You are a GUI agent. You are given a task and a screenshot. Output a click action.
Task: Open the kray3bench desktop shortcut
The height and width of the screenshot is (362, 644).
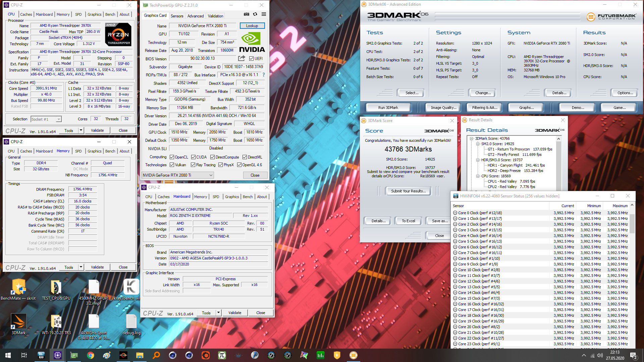pos(131,289)
